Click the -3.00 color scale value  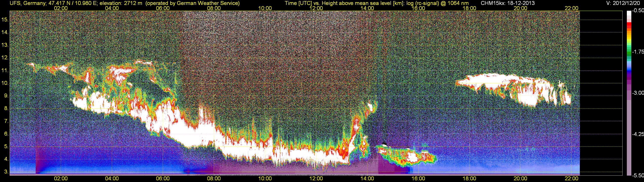tap(638, 93)
